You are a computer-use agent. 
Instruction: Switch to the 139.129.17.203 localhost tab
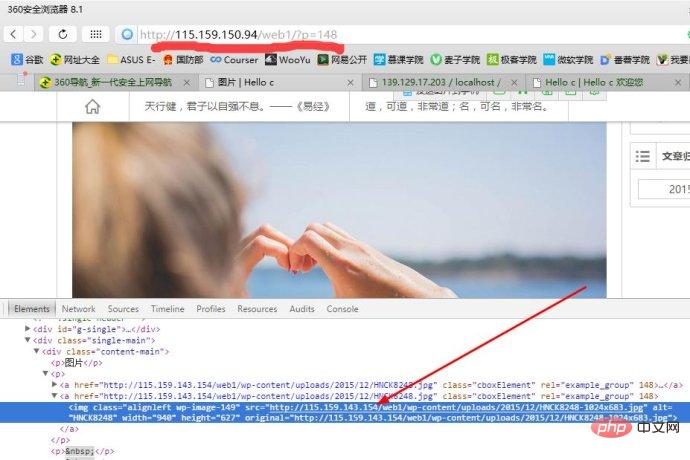tap(440, 82)
